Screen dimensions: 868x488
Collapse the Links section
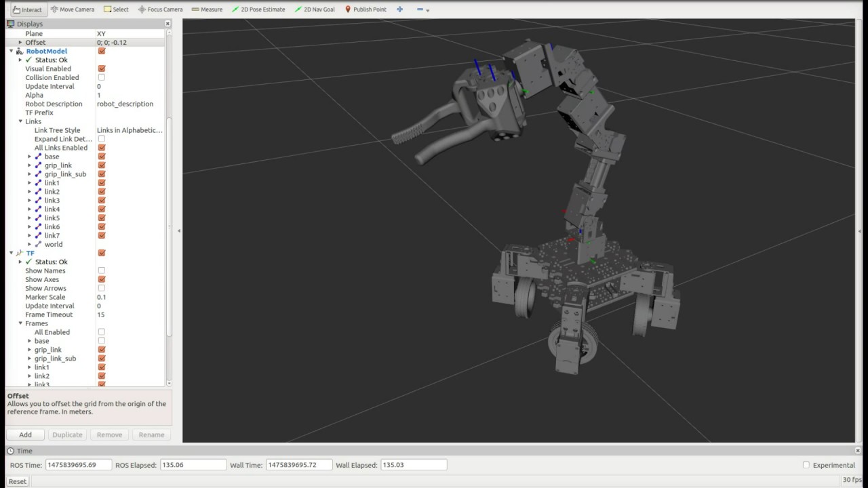tap(20, 121)
